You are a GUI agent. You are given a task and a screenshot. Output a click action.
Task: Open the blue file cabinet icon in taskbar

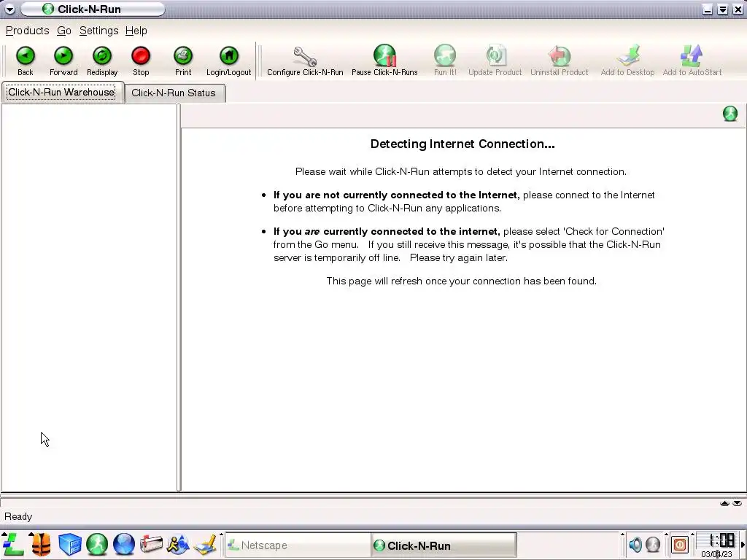click(x=69, y=545)
